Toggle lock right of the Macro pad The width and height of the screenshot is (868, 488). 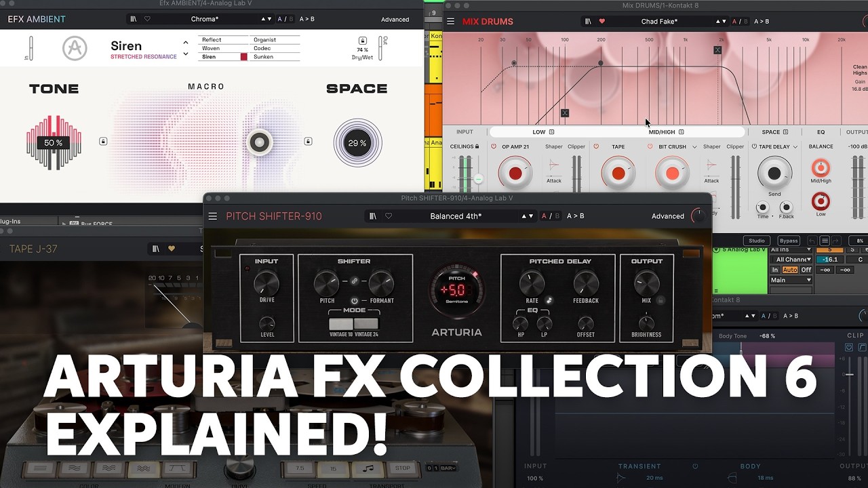308,141
